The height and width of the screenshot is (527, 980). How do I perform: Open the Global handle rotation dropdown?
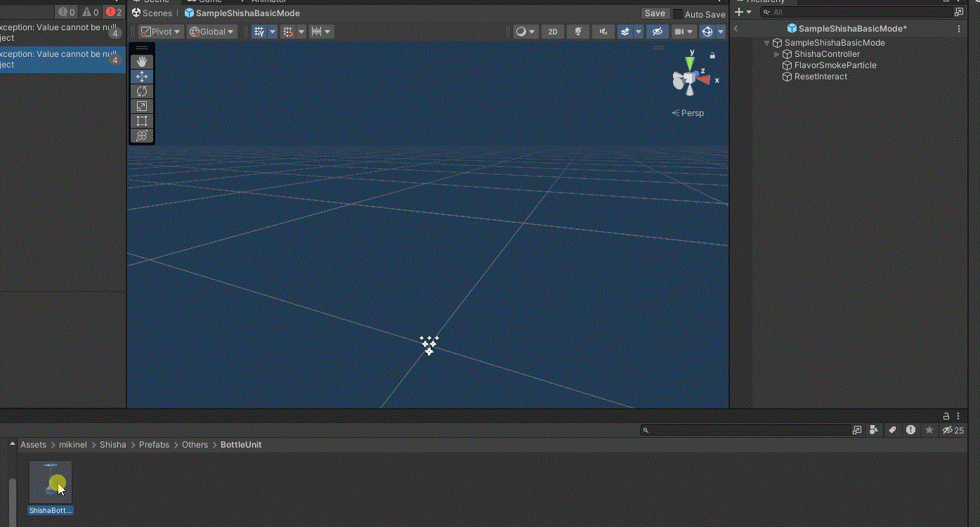click(x=211, y=32)
